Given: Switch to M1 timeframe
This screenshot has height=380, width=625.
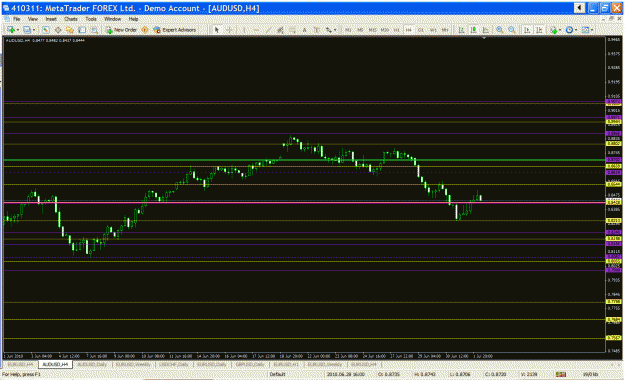Looking at the screenshot, I should (x=348, y=30).
